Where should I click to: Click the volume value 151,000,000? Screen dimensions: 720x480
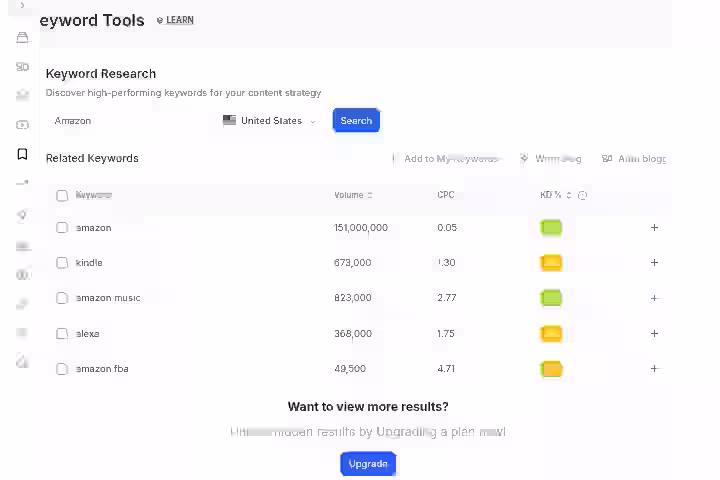click(x=361, y=228)
